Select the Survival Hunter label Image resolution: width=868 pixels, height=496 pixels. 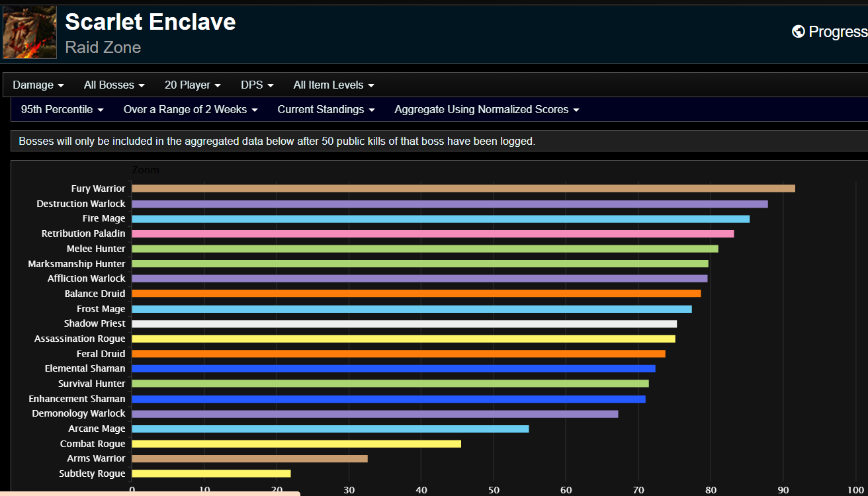(91, 384)
